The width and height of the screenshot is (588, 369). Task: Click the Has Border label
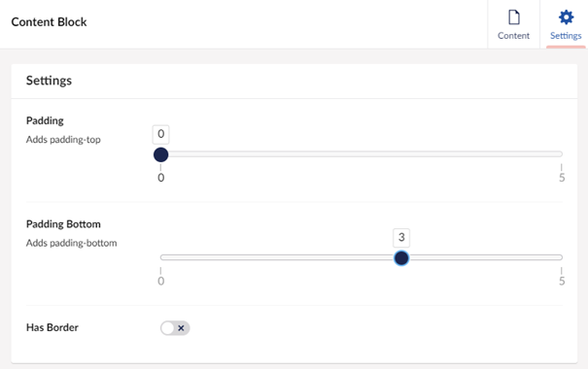coord(52,327)
